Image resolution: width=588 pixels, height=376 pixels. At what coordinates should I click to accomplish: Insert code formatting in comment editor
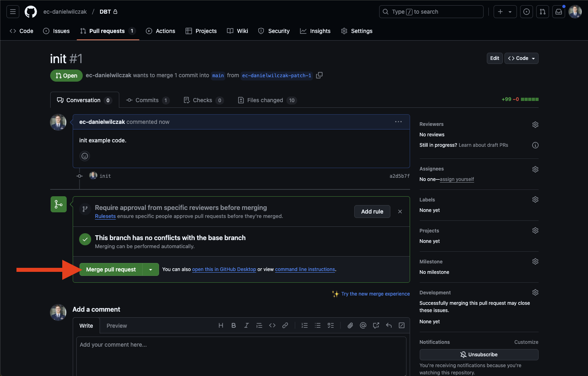click(272, 325)
